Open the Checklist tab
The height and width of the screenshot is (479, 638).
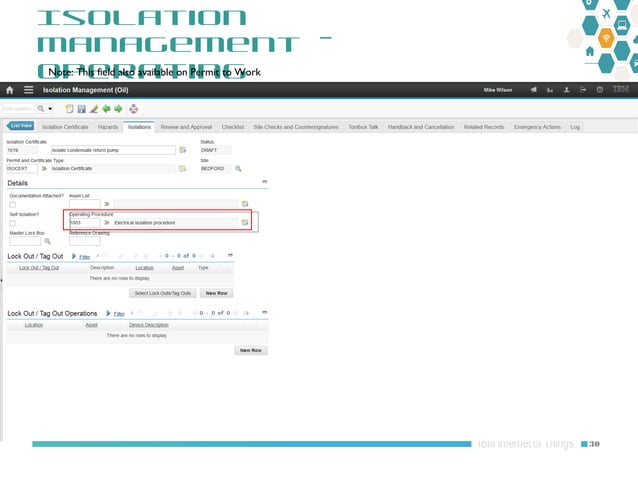pos(233,127)
